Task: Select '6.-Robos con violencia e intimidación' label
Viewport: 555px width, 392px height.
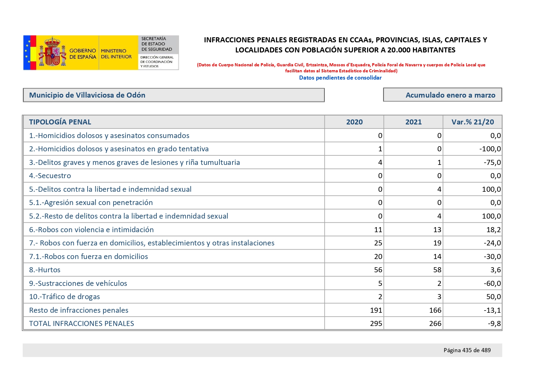Action: click(91, 230)
